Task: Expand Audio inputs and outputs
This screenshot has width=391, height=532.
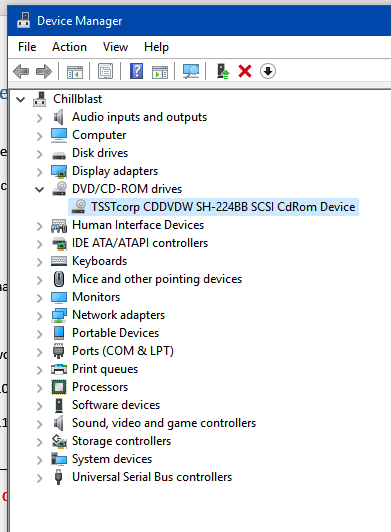Action: (x=39, y=118)
